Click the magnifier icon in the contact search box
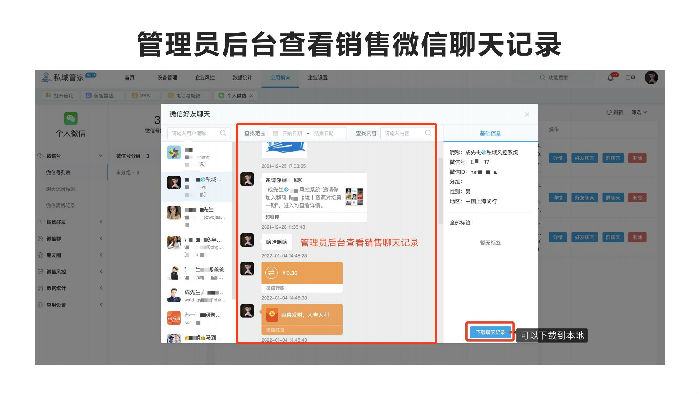Screen dimensions: 700x393 pos(223,133)
